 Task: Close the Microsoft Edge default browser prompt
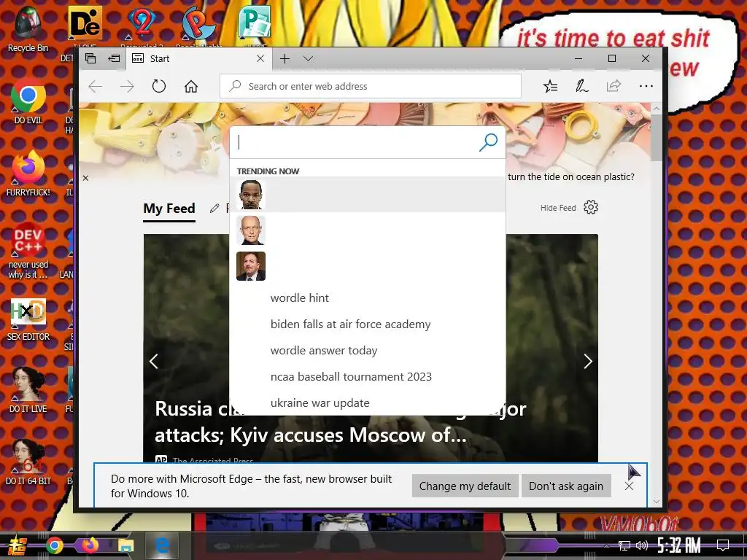(x=629, y=486)
